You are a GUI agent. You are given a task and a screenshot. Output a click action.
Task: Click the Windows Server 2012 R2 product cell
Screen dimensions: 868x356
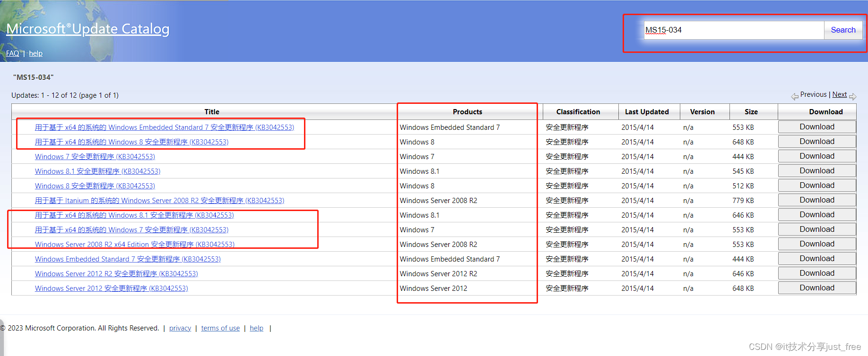[438, 274]
